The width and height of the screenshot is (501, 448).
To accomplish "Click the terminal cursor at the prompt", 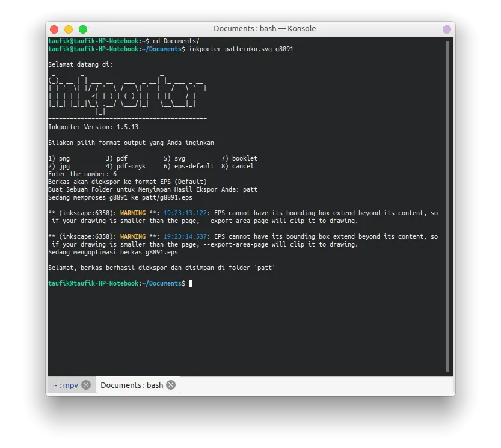I will point(191,284).
